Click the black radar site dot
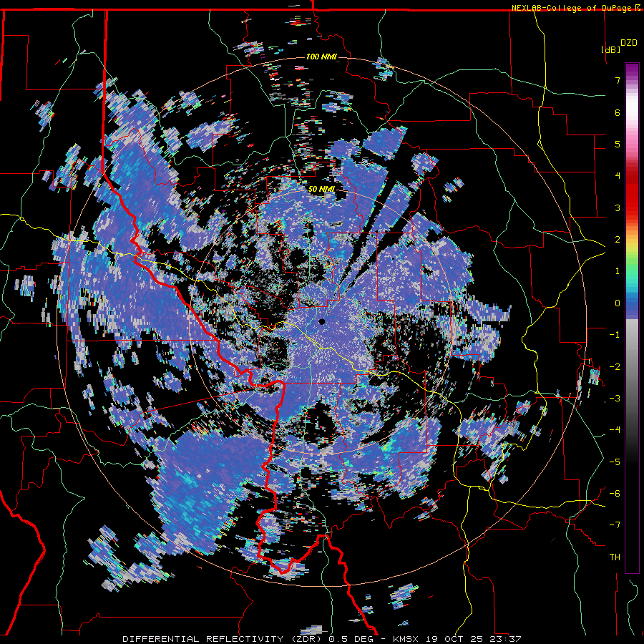Viewport: 644px width, 644px height. (x=322, y=321)
